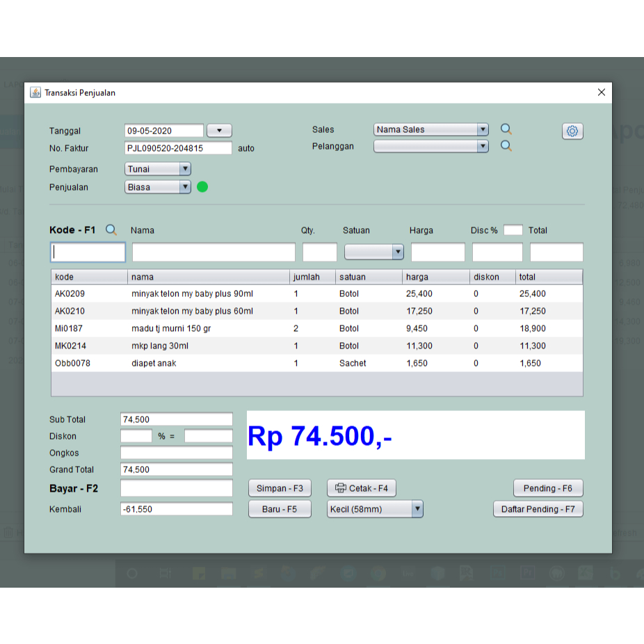Click the Pending - F6 button
Image resolution: width=644 pixels, height=644 pixels.
(x=548, y=488)
